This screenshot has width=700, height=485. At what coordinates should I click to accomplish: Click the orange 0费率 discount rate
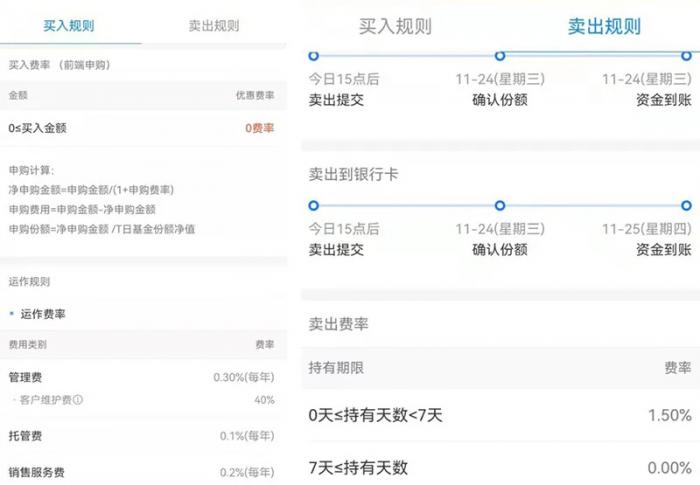coord(259,128)
